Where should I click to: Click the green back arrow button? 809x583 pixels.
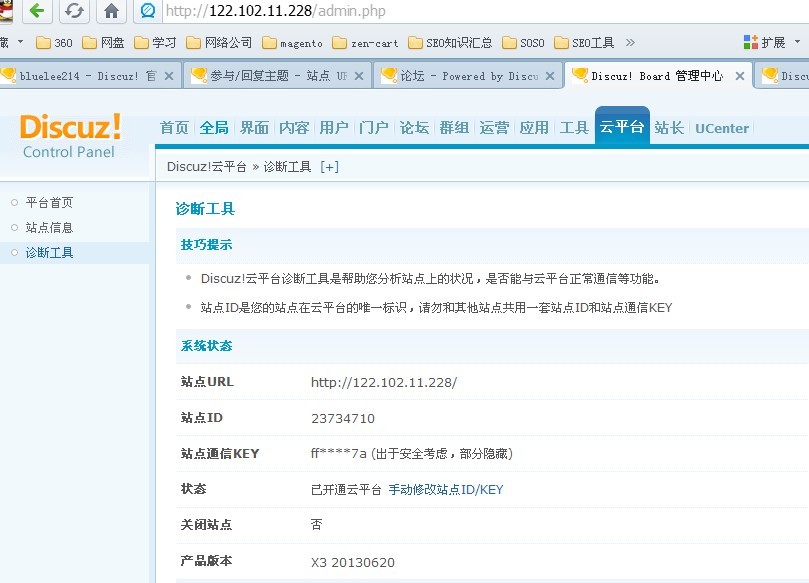[x=37, y=10]
